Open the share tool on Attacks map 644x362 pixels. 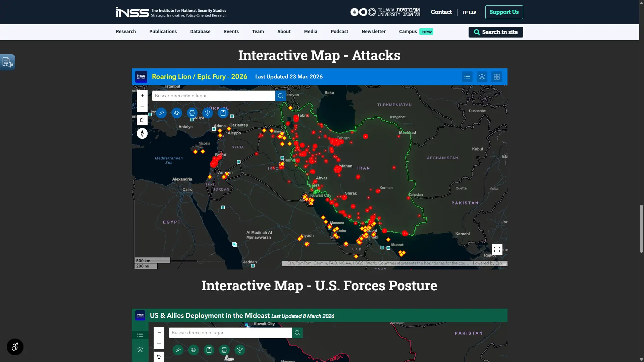coord(208,113)
